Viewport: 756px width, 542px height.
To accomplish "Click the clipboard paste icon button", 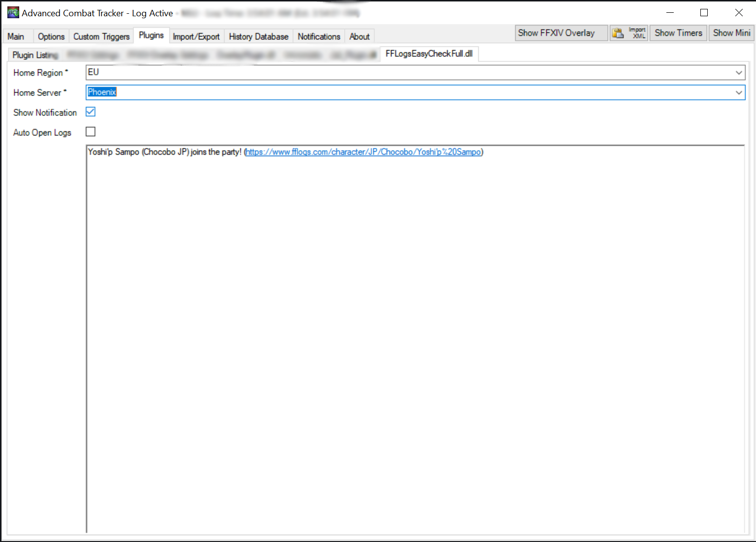I will click(x=618, y=33).
